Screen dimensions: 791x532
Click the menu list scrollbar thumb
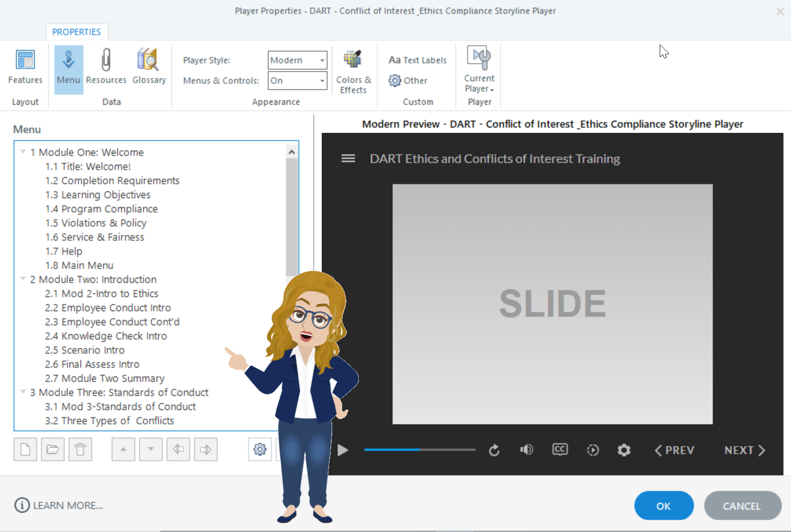pos(292,217)
